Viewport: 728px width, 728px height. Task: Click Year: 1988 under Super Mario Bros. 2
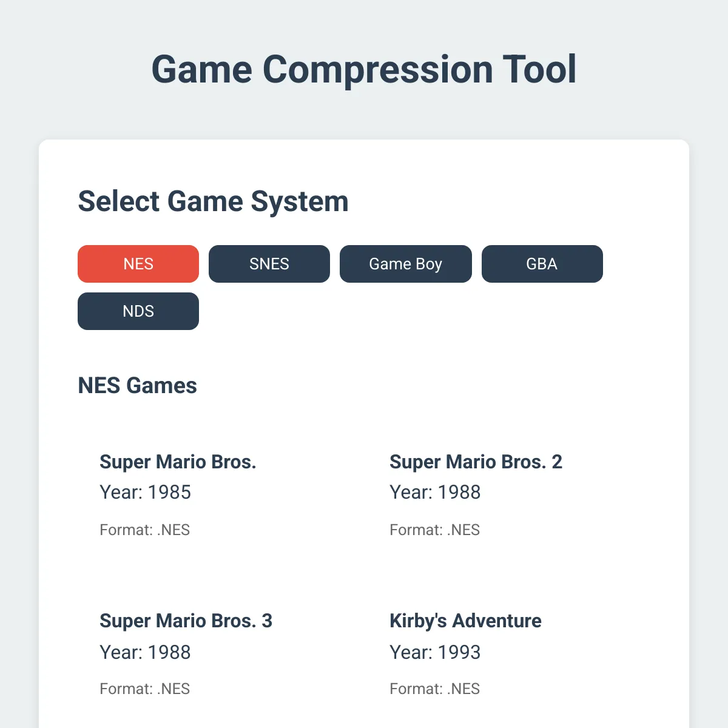coord(435,492)
